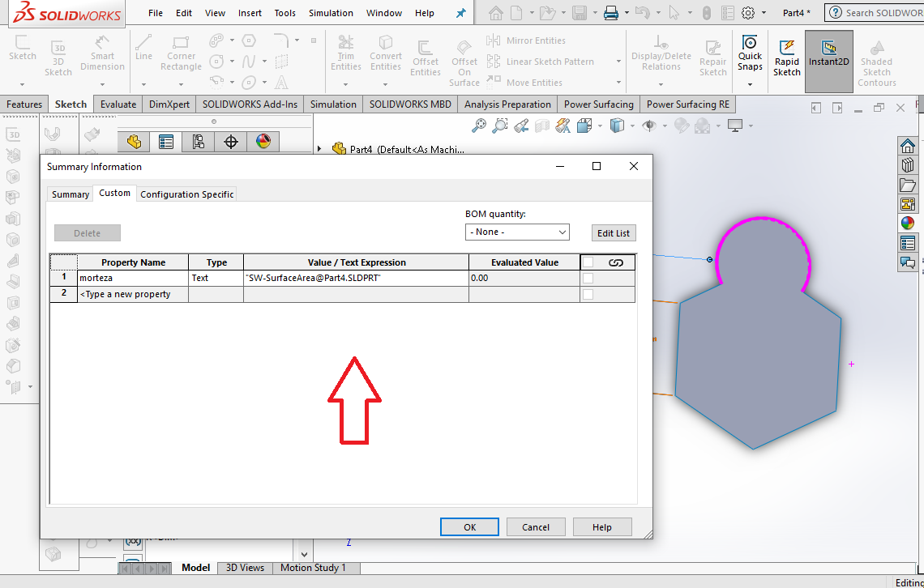Expand the View Orientation cube dropdown
The height and width of the screenshot is (588, 924).
[600, 126]
